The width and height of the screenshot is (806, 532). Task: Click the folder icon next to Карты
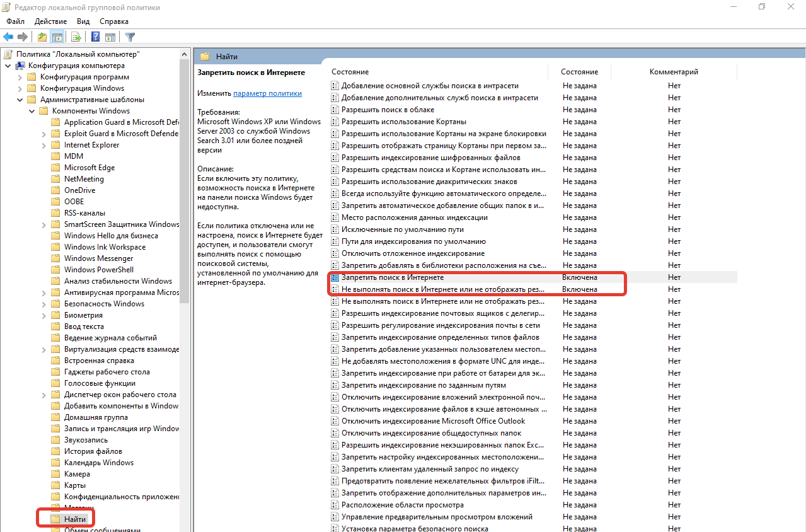56,485
